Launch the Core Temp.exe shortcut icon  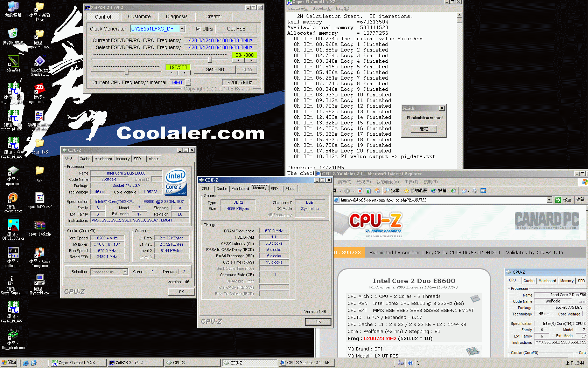pyautogui.click(x=40, y=252)
